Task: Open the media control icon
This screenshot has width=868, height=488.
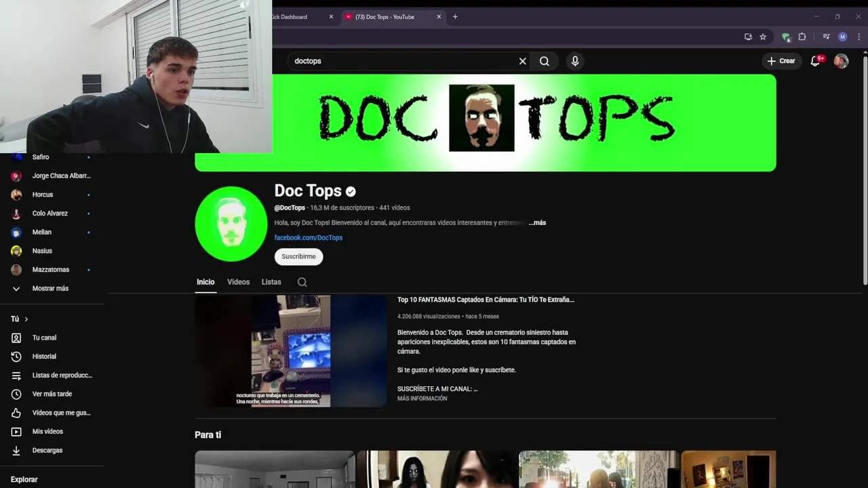Action: tap(826, 37)
